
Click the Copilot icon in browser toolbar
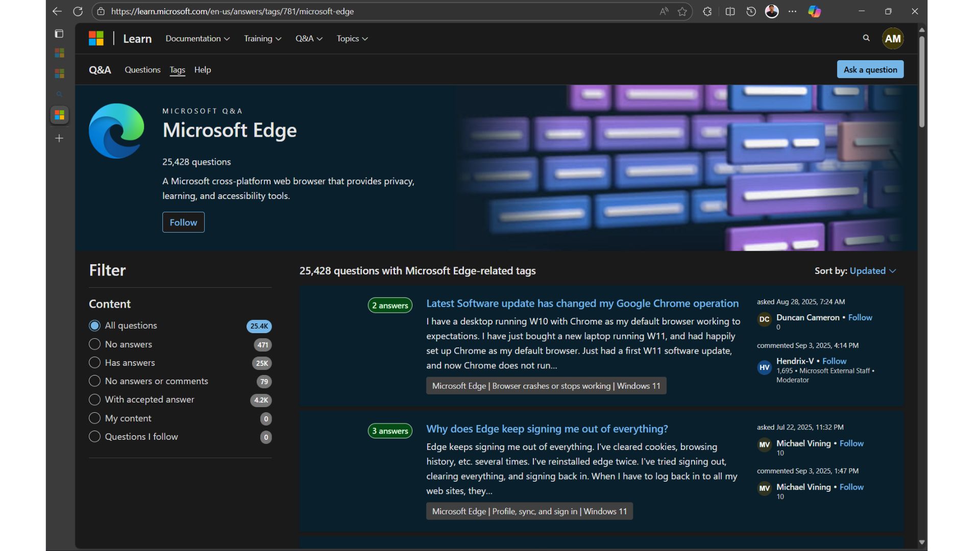pos(814,11)
